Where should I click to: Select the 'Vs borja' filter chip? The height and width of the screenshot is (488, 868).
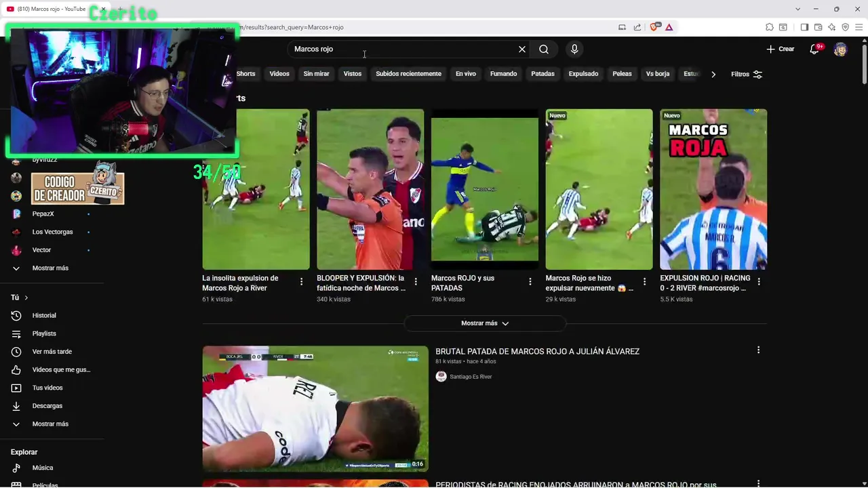(658, 74)
